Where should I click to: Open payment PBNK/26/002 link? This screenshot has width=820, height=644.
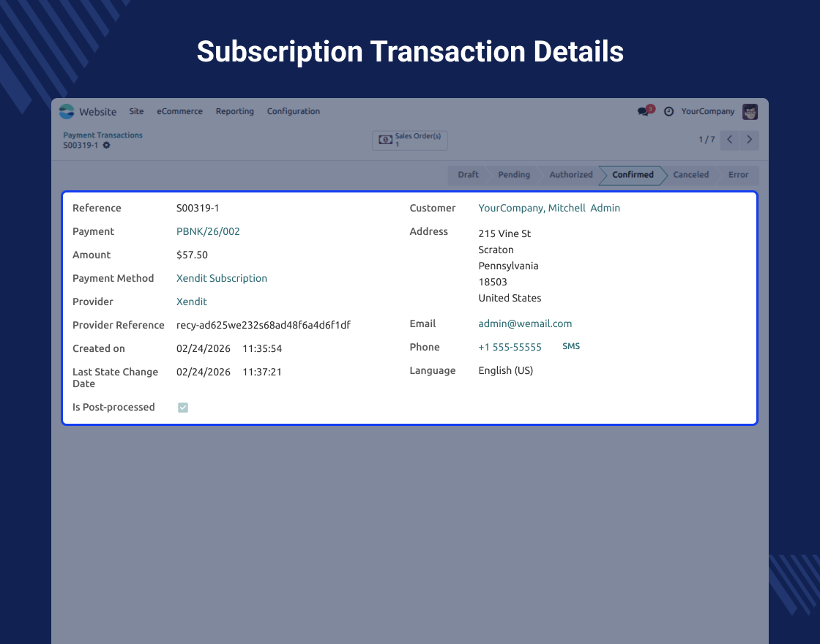[208, 231]
